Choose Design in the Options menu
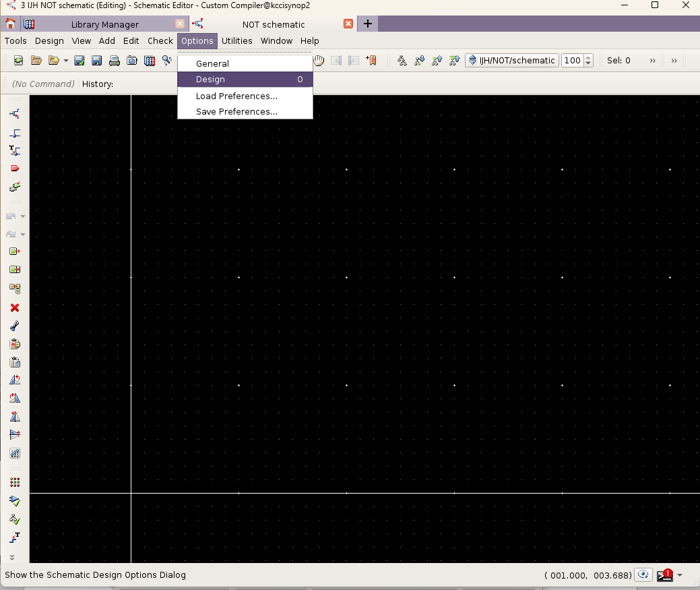700x590 pixels. [245, 79]
